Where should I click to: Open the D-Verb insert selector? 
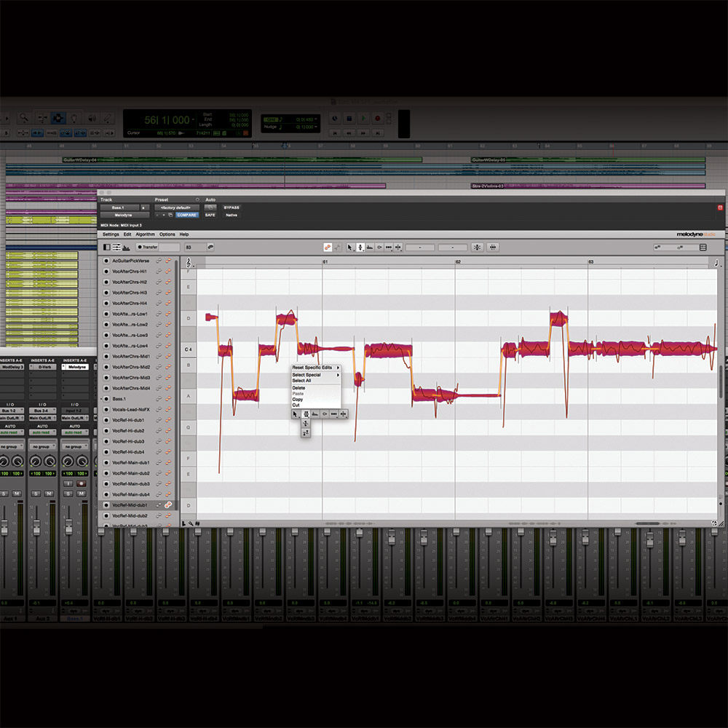[43, 367]
